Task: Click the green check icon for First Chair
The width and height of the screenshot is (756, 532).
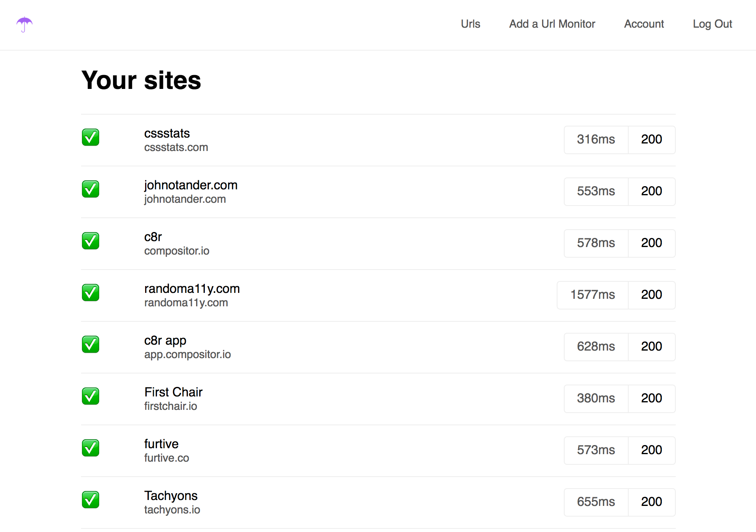Action: (x=90, y=396)
